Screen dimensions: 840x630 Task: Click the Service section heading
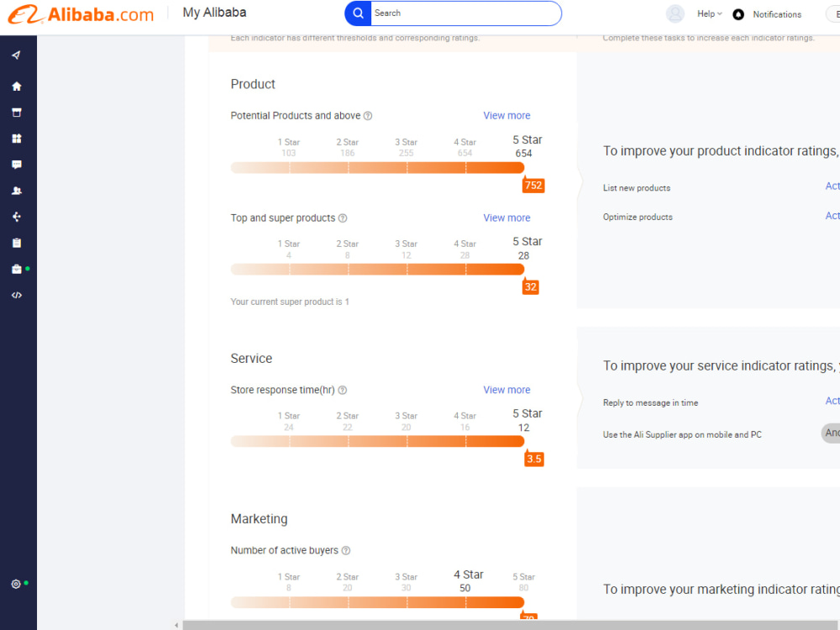point(251,359)
